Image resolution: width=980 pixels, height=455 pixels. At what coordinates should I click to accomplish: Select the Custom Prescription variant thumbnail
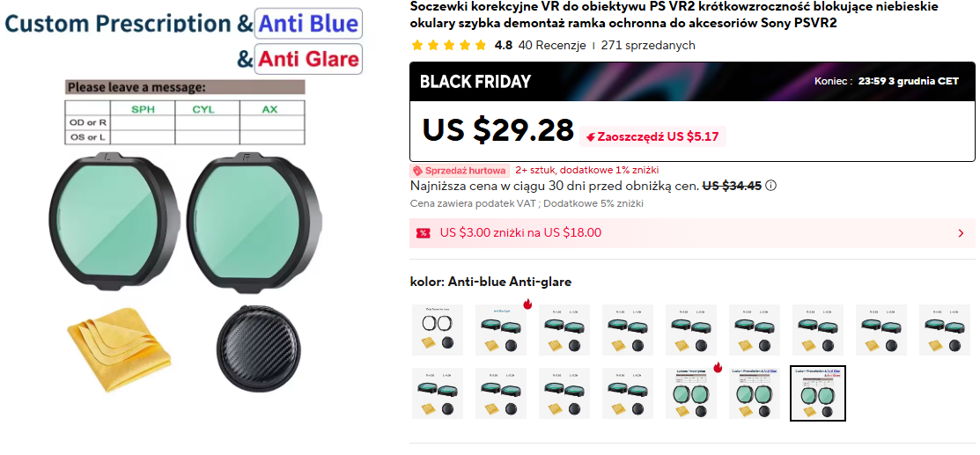[x=690, y=393]
